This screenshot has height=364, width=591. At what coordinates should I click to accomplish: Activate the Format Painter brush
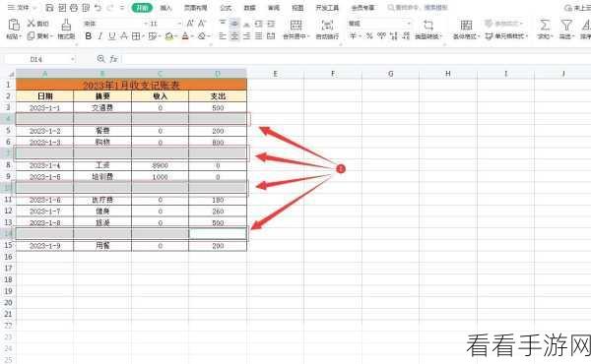point(66,25)
